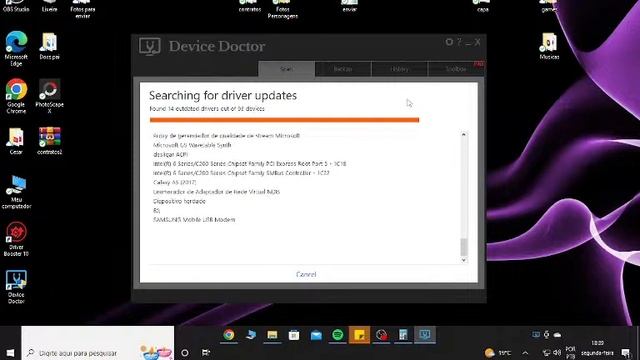Open POR language input indicator
Viewport: 640px width, 360px height.
(x=570, y=353)
